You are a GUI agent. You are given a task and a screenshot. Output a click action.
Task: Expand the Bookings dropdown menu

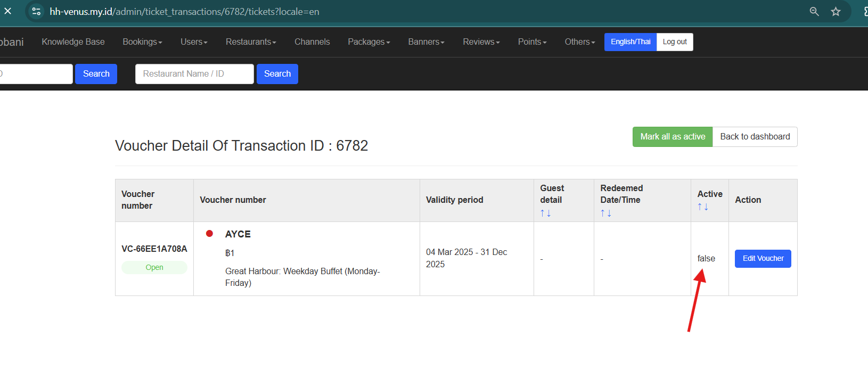pos(142,42)
